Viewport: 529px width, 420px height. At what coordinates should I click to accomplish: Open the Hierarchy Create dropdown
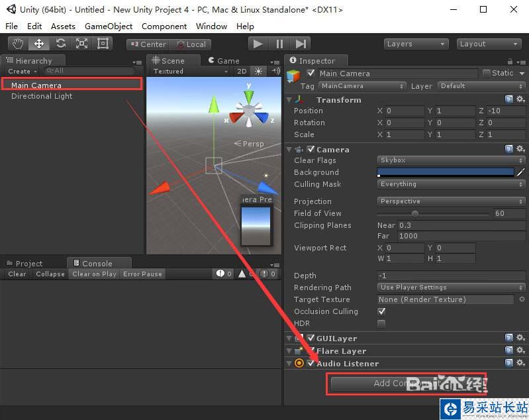click(x=23, y=72)
